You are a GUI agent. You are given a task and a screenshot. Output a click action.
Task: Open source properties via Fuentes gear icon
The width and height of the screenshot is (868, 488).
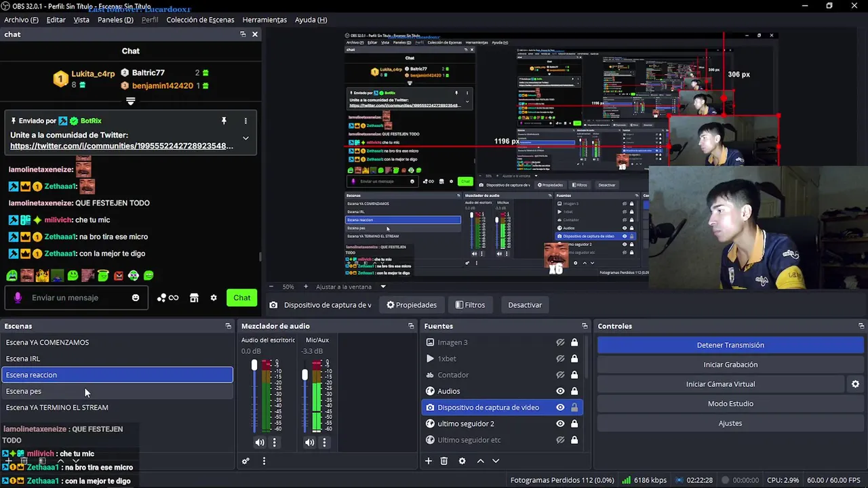click(x=462, y=461)
